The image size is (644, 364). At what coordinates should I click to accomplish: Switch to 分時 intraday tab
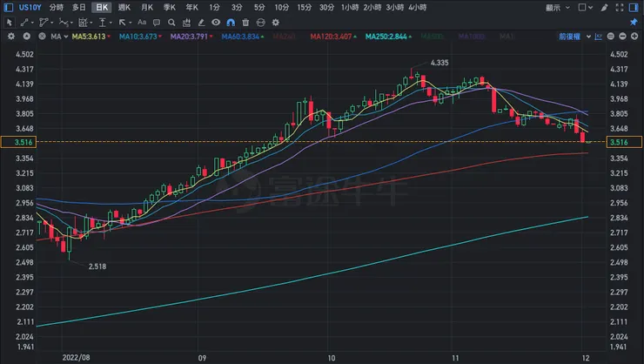[x=57, y=7]
